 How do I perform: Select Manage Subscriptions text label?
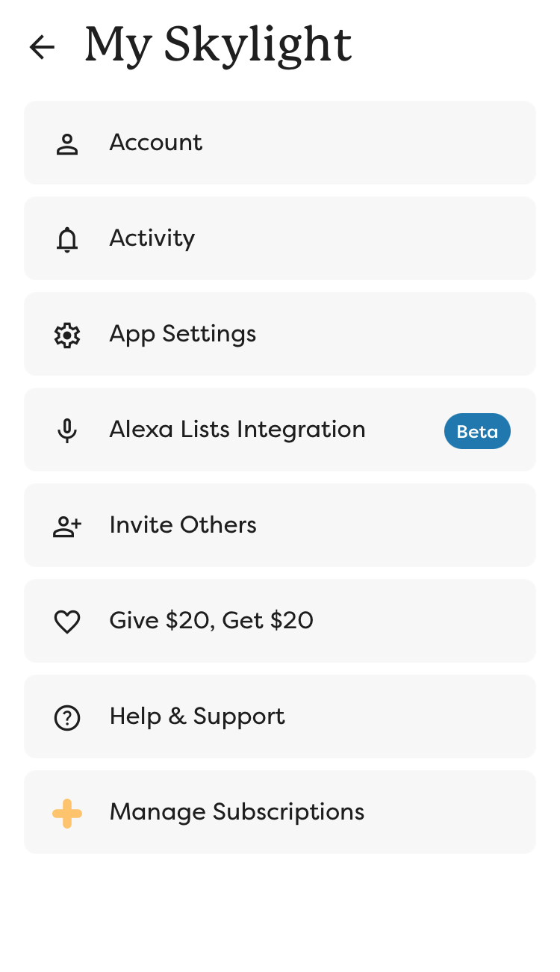coord(237,812)
